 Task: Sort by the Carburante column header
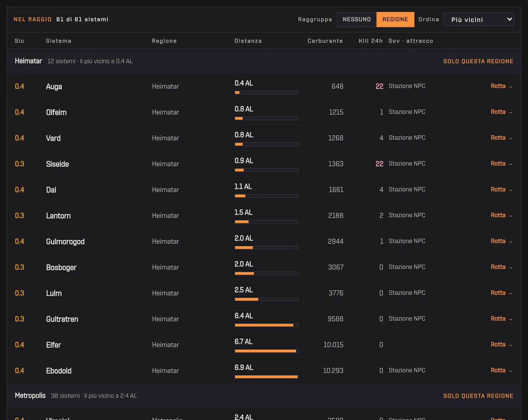point(325,41)
